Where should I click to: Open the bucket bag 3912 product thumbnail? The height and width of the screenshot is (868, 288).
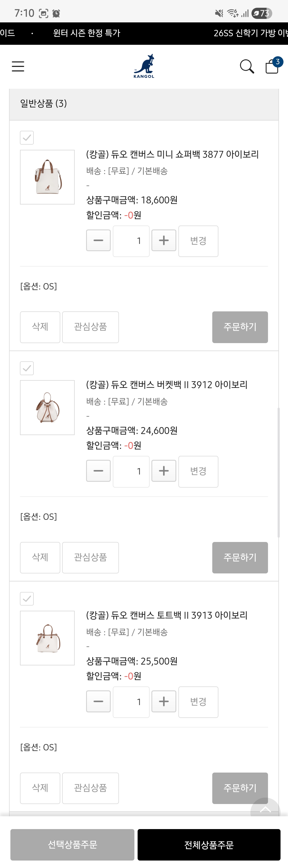(47, 407)
